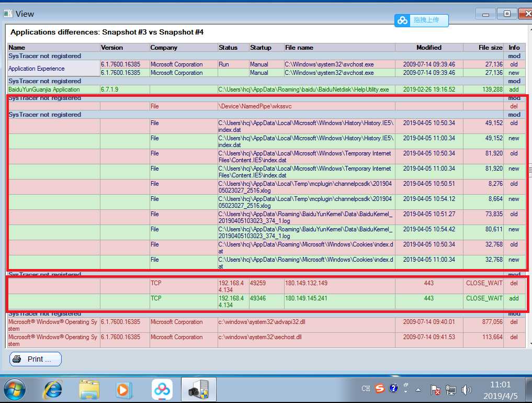The width and height of the screenshot is (532, 403).
Task: Click the blue help question-mark tray icon
Action: (393, 388)
